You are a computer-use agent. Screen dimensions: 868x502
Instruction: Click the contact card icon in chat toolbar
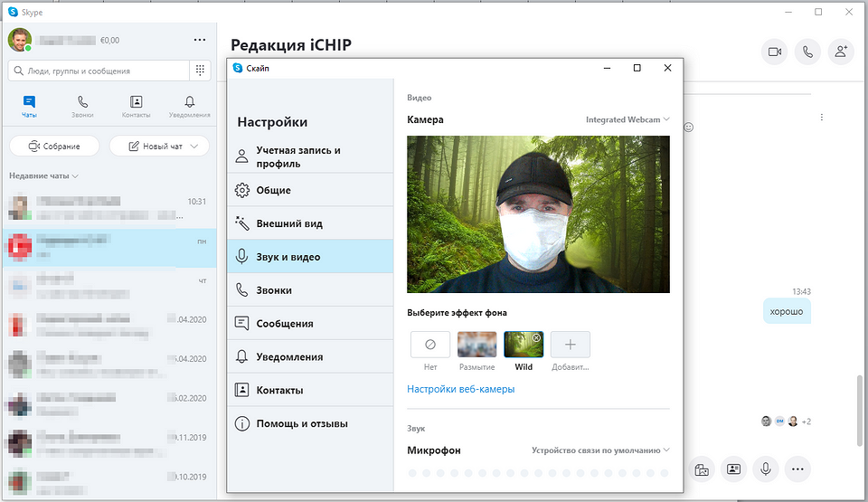point(733,469)
